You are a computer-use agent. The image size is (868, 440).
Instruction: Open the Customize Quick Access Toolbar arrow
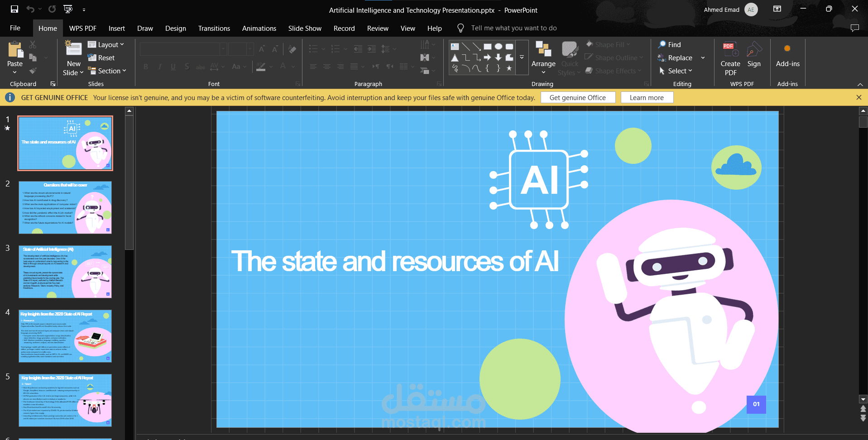click(84, 10)
